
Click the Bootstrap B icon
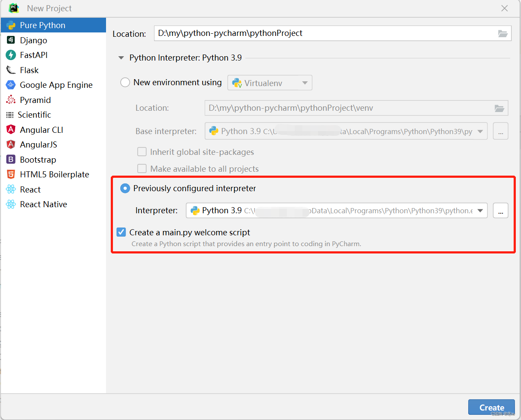11,160
